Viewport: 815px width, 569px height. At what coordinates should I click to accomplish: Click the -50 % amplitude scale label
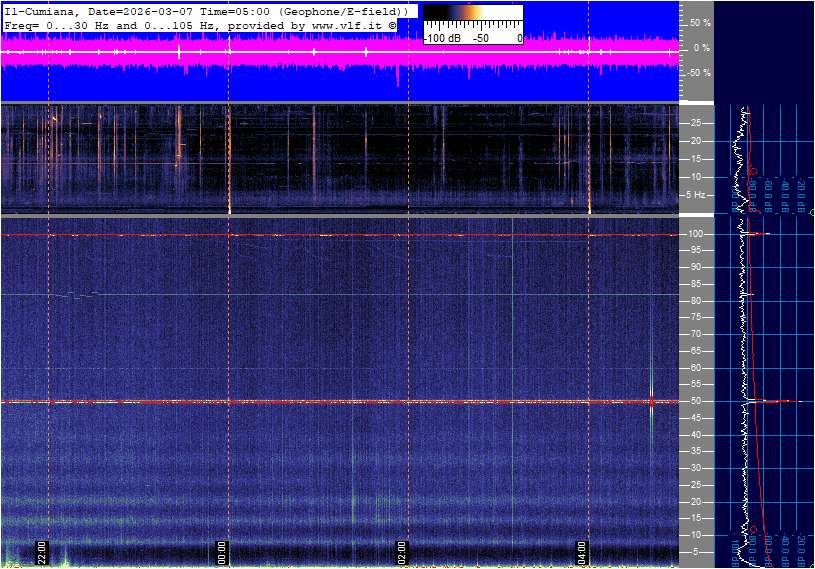698,73
